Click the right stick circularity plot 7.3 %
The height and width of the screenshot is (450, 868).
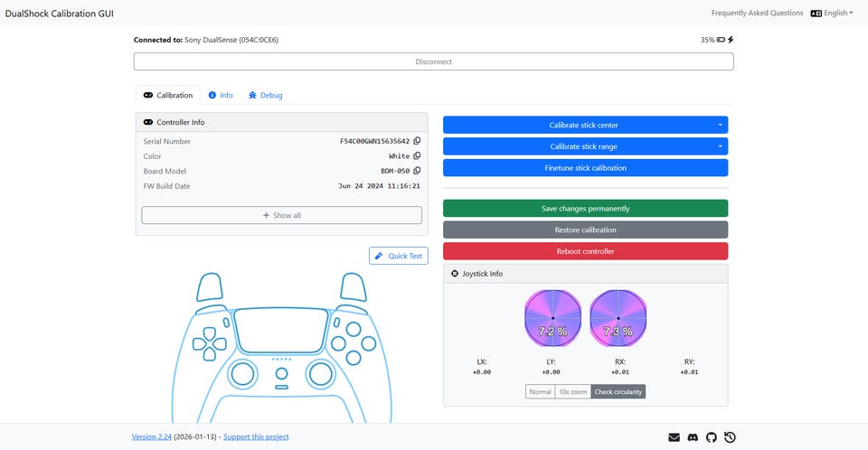tap(618, 318)
